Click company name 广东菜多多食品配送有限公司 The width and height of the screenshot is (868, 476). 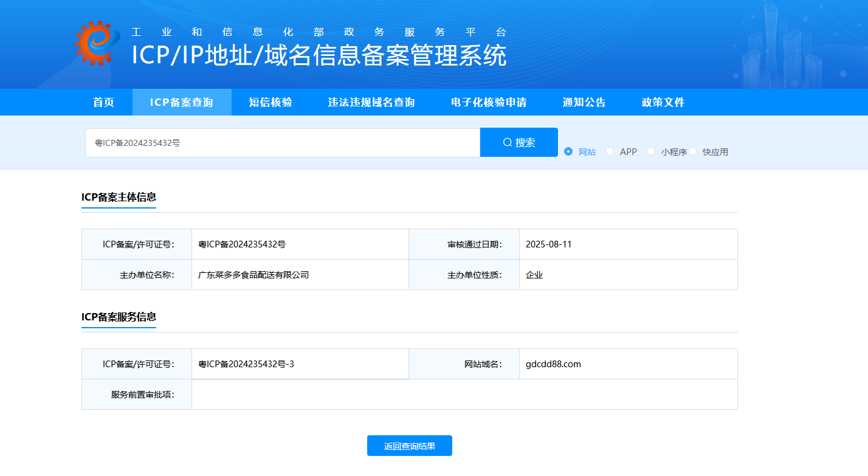click(x=253, y=275)
